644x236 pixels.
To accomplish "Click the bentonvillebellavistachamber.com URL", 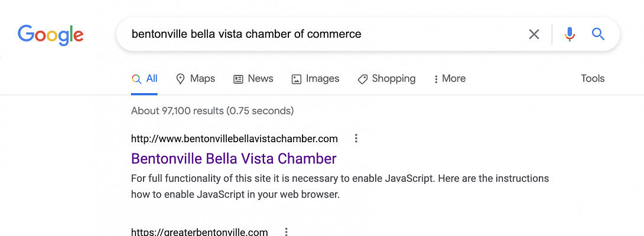I will coord(235,139).
